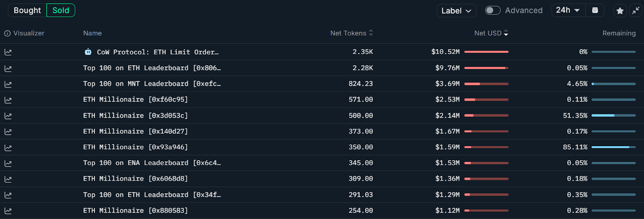
Task: Expand the Label dropdown
Action: 456,11
